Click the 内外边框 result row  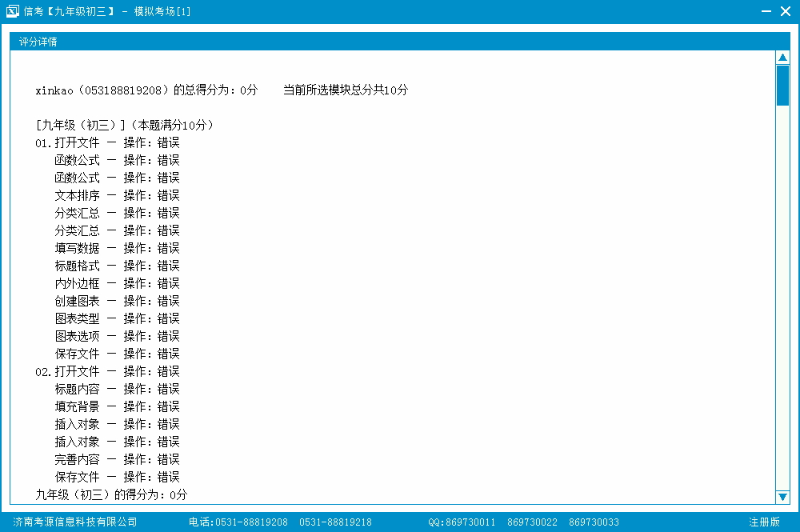117,283
